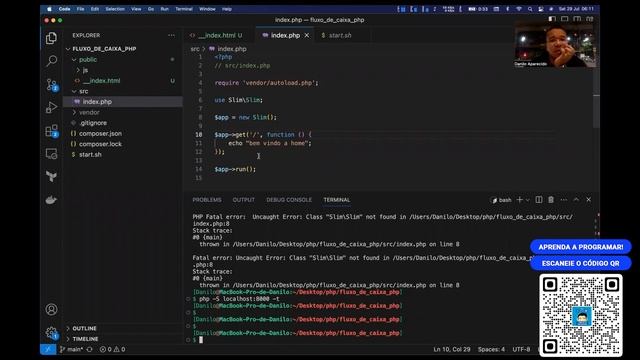Open macOS Spotlight search icon

530,9
